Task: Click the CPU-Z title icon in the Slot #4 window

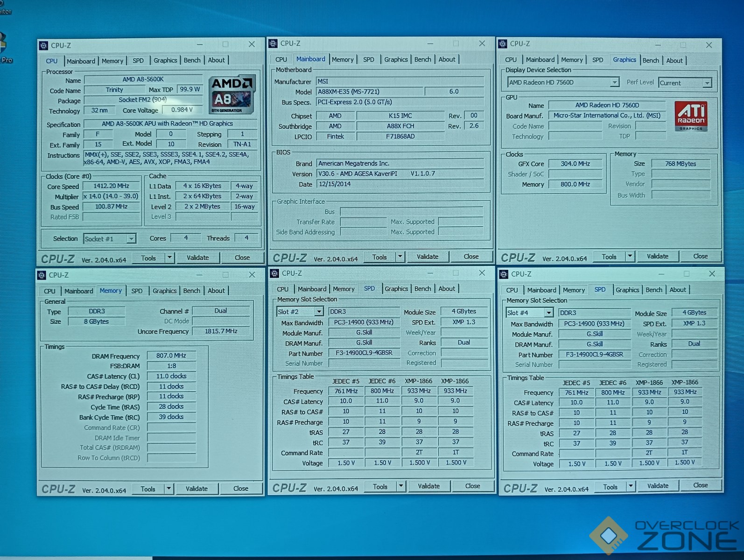Action: (504, 274)
